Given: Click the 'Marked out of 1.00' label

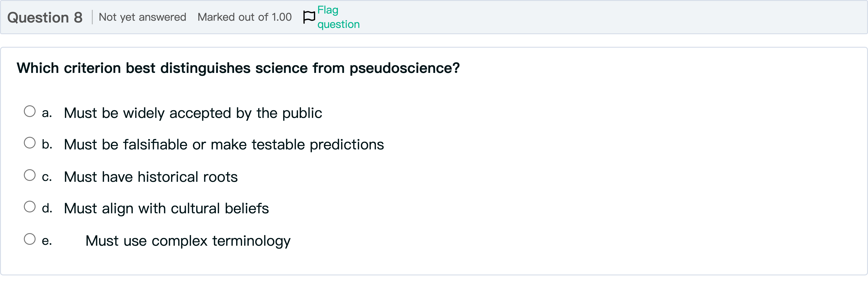Looking at the screenshot, I should coord(244,17).
